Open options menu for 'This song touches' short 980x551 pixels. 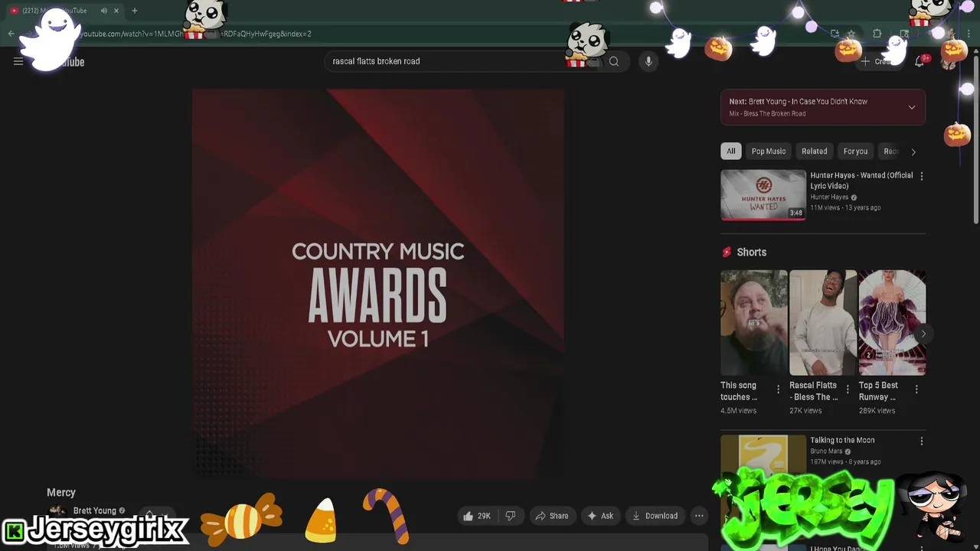(x=779, y=390)
